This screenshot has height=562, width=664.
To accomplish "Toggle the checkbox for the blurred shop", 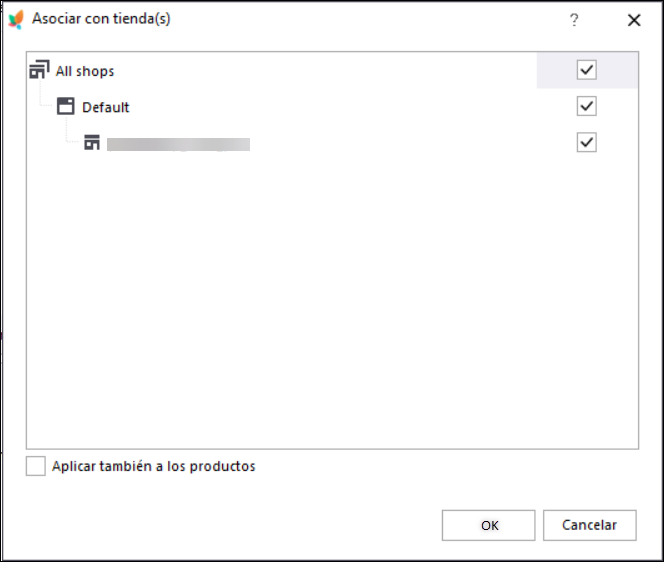I will pos(587,142).
